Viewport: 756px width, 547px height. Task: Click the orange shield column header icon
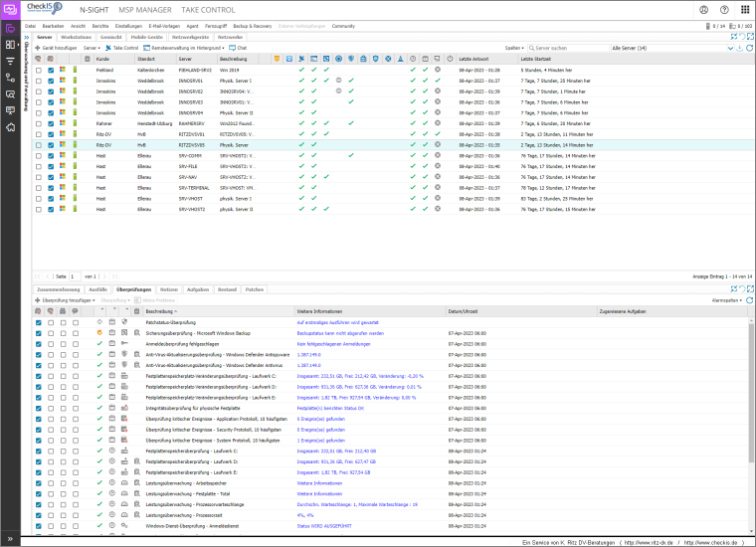(277, 59)
